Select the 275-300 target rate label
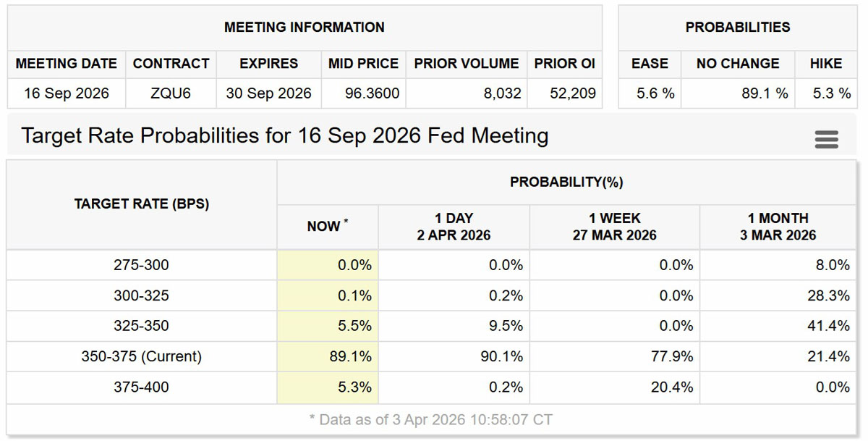Screen dimensions: 868x441 141,265
